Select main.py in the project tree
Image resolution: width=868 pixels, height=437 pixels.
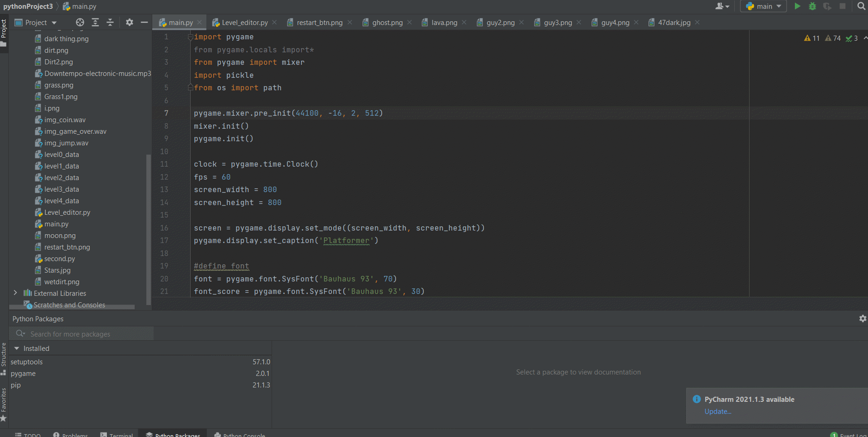[56, 224]
